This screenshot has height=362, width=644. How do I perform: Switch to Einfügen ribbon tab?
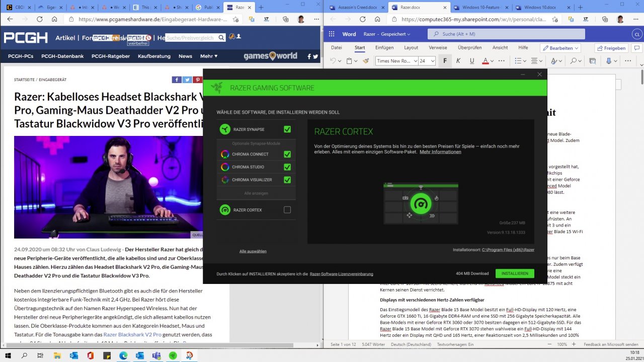coord(384,48)
